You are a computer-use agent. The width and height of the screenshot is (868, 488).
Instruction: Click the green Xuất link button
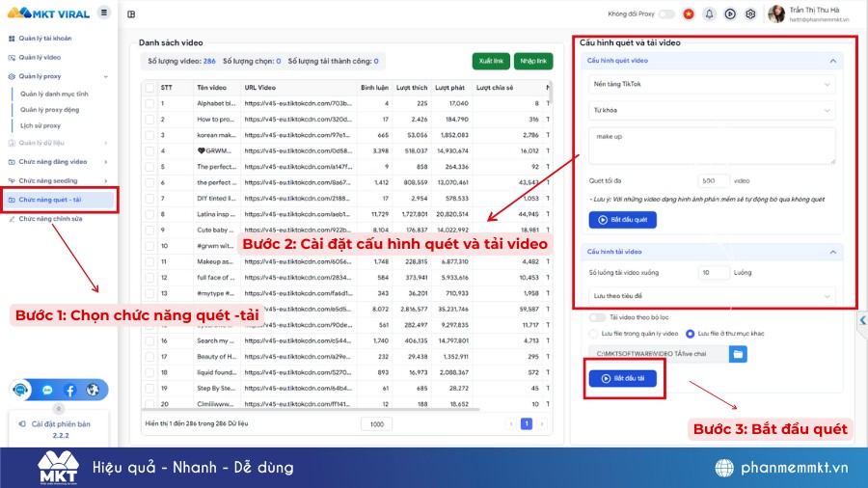(491, 61)
